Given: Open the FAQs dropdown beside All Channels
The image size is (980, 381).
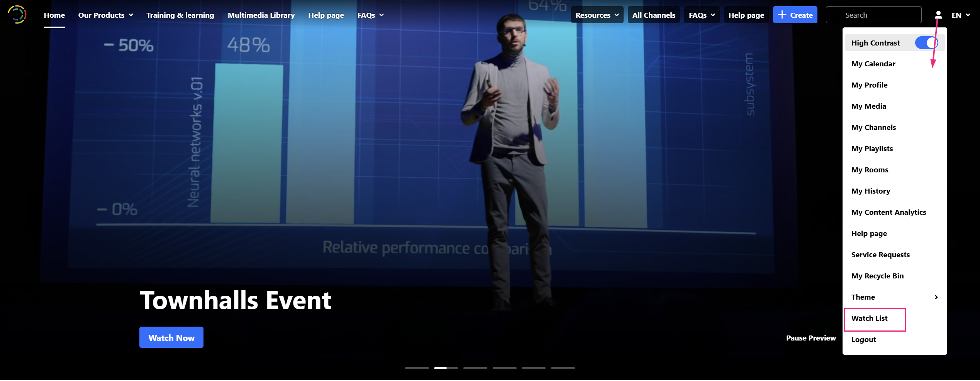Looking at the screenshot, I should coord(702,15).
